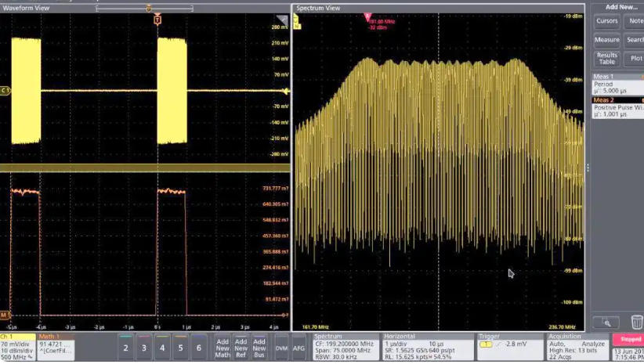This screenshot has height=364, width=644.
Task: Expand the Horizontal settings badge
Action: point(427,347)
